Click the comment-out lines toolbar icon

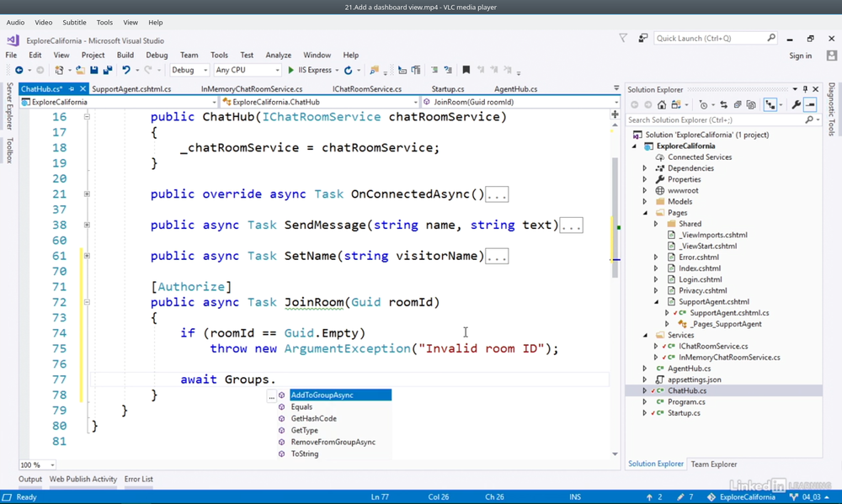(434, 70)
